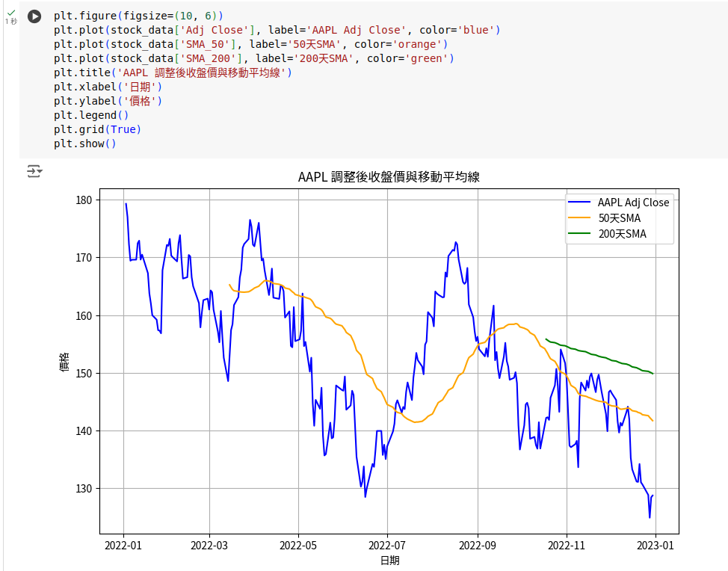Click the chart title AAPL 調整後收盤價與移動平均線
Viewport: 728px width, 571px height.
(x=389, y=177)
